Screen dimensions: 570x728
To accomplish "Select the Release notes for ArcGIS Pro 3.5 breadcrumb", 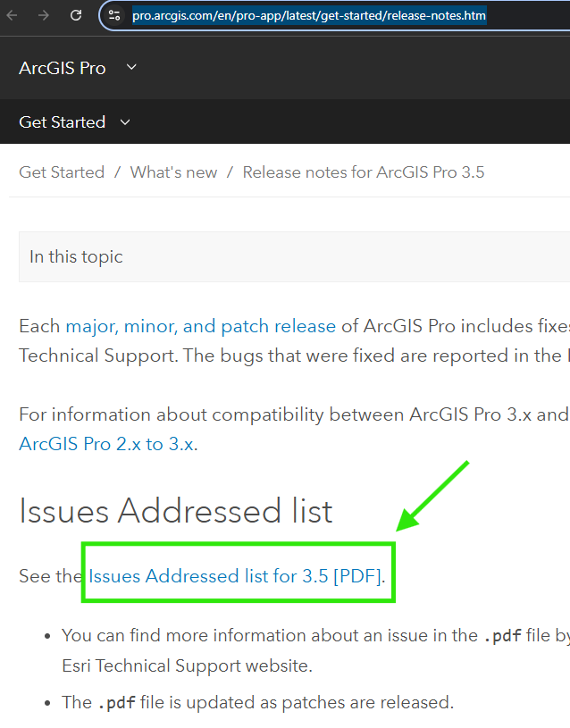I will pos(363,172).
